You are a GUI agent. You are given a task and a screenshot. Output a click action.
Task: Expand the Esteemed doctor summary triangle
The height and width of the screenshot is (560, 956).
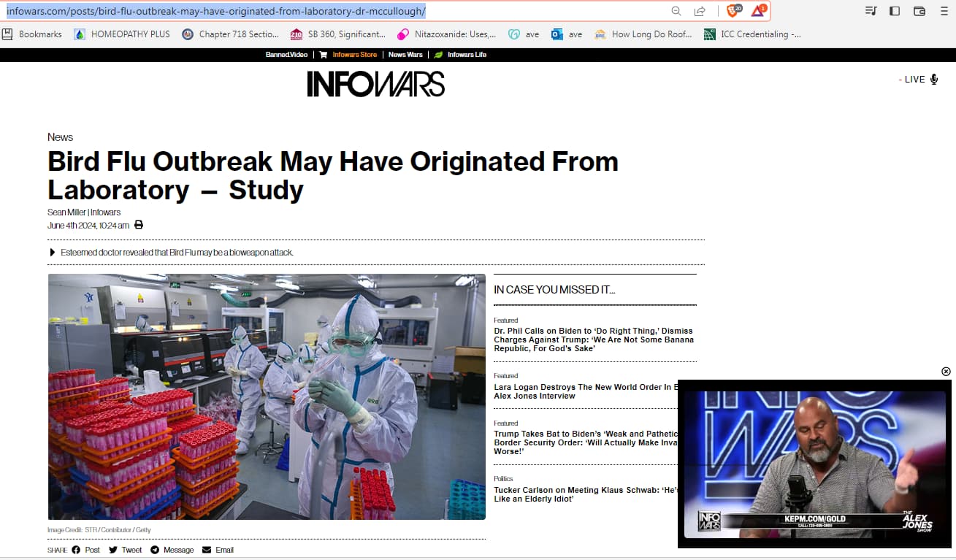tap(53, 253)
